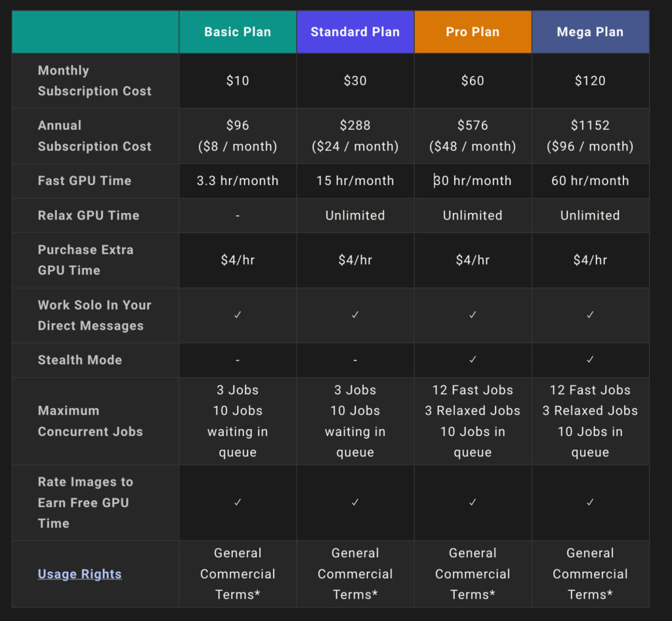The height and width of the screenshot is (621, 672).
Task: Click the Maximum Concurrent Jobs label
Action: [x=91, y=421]
